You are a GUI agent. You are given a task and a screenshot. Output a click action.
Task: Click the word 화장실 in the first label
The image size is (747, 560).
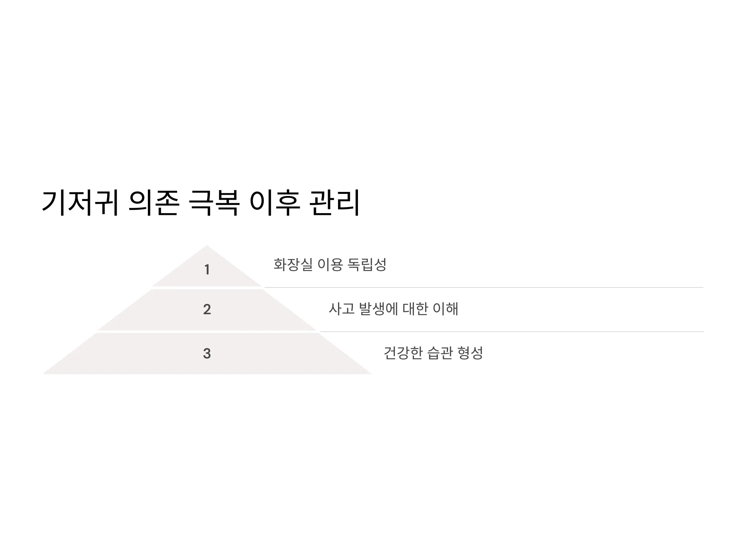point(293,265)
